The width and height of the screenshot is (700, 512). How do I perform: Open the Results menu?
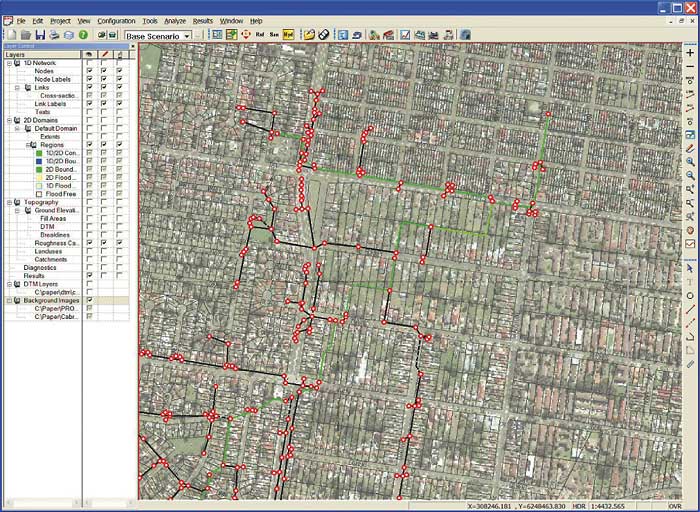click(203, 21)
